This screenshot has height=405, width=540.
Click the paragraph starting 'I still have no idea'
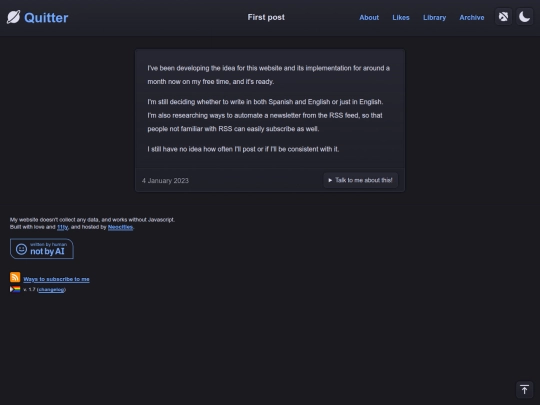243,149
